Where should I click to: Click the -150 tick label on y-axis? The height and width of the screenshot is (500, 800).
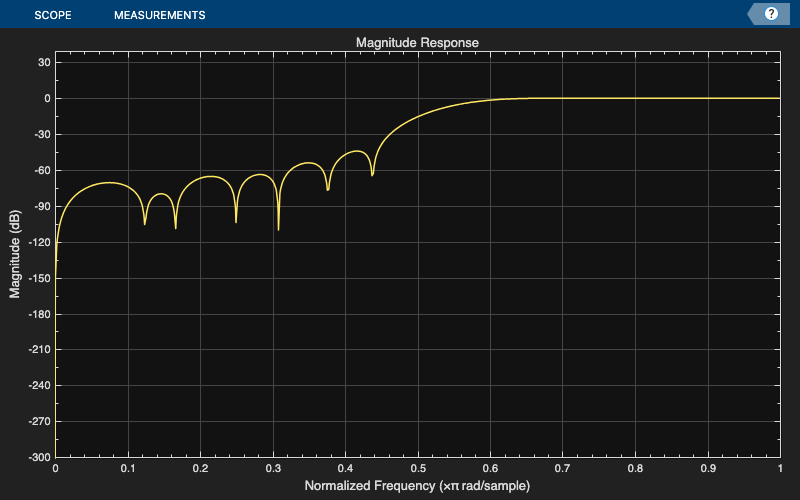pos(39,279)
